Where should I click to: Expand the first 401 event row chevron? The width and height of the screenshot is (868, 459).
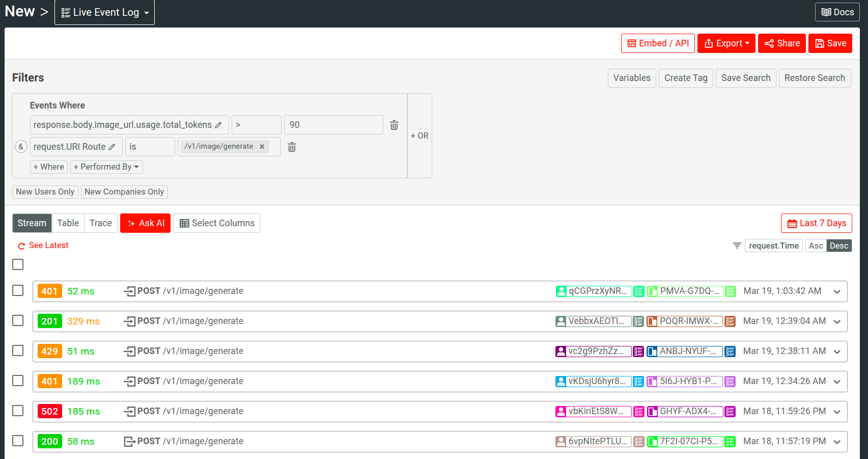coord(837,291)
